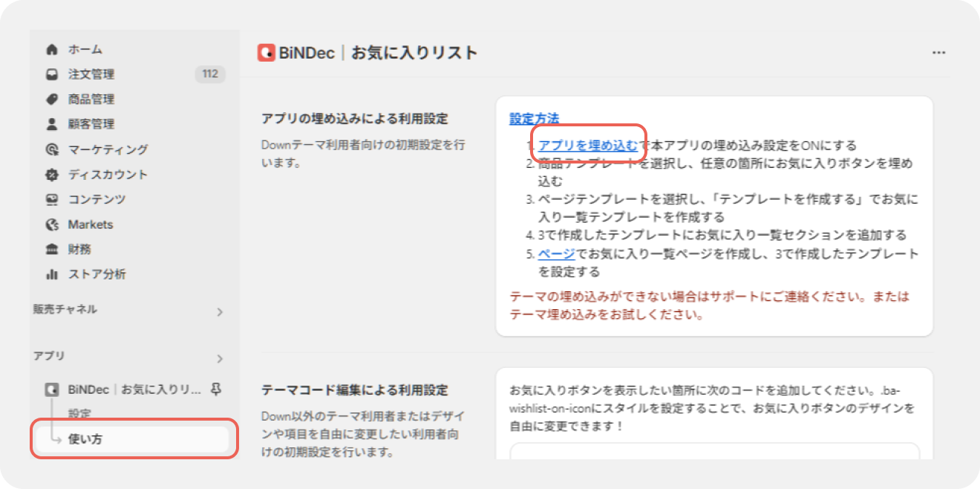The width and height of the screenshot is (980, 489).
Task: Open 財務 via its bank icon
Action: coord(52,249)
